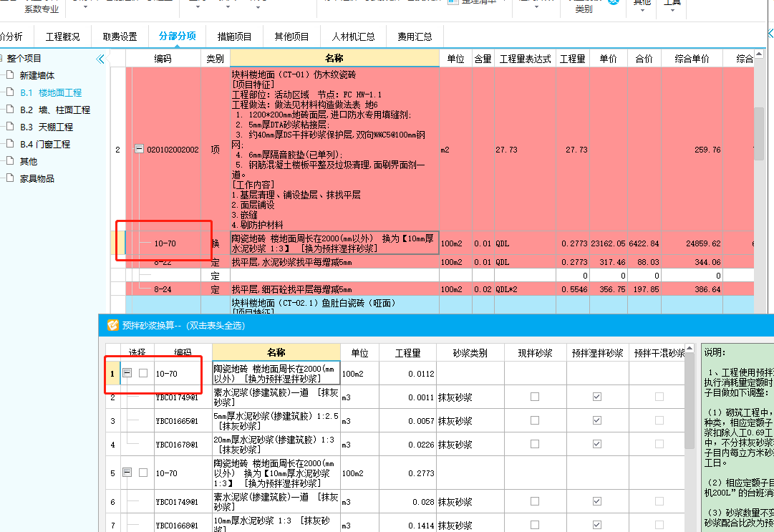This screenshot has height=532, width=774.
Task: Open the 工具 toolbar dropdown
Action: pyautogui.click(x=672, y=6)
